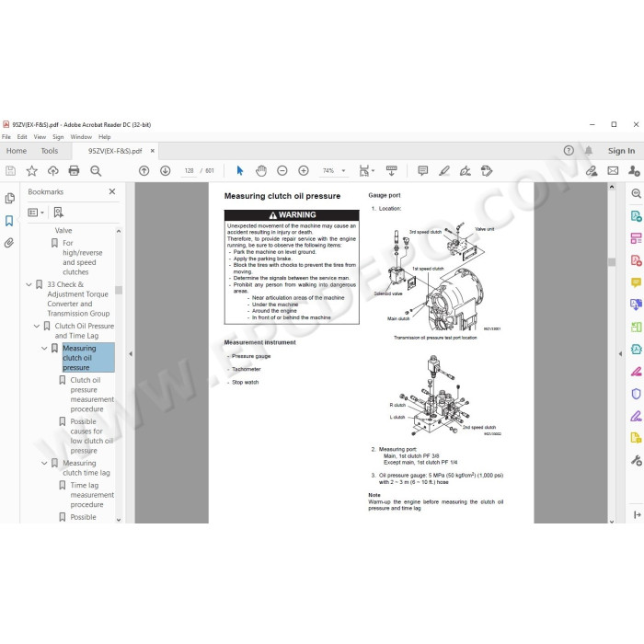Screen dimensions: 644x644
Task: Open the Comment tool in right pane
Action: tap(637, 282)
